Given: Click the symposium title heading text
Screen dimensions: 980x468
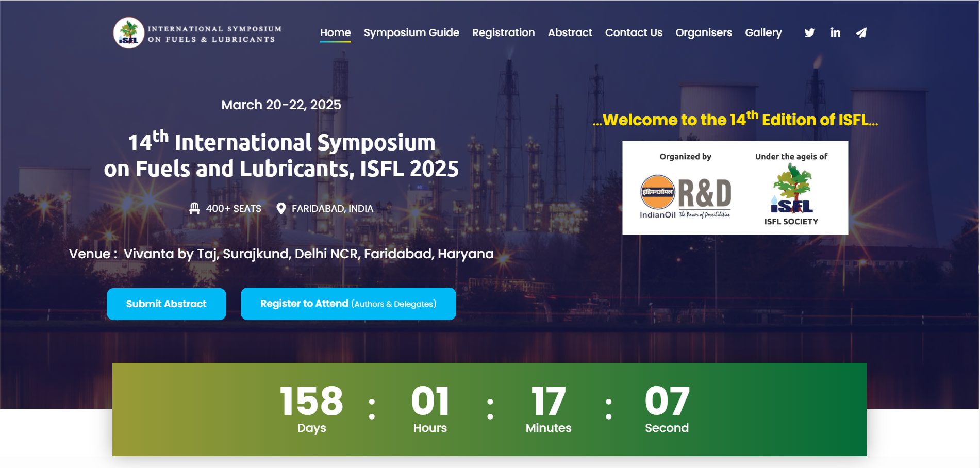Looking at the screenshot, I should [281, 156].
